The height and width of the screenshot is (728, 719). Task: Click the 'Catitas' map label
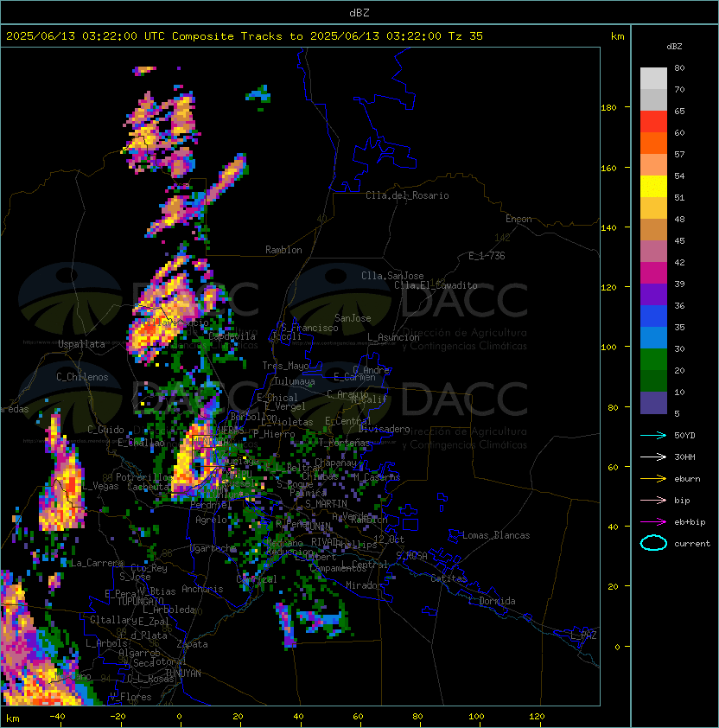click(449, 578)
